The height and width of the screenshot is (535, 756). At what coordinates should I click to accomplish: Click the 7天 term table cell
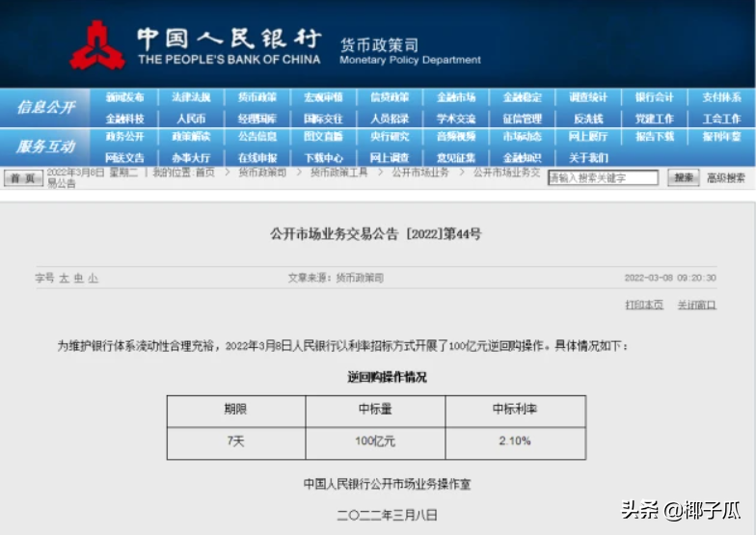point(235,443)
